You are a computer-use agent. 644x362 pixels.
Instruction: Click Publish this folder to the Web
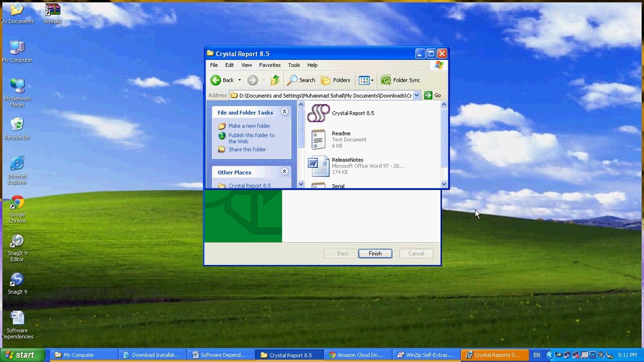click(252, 138)
